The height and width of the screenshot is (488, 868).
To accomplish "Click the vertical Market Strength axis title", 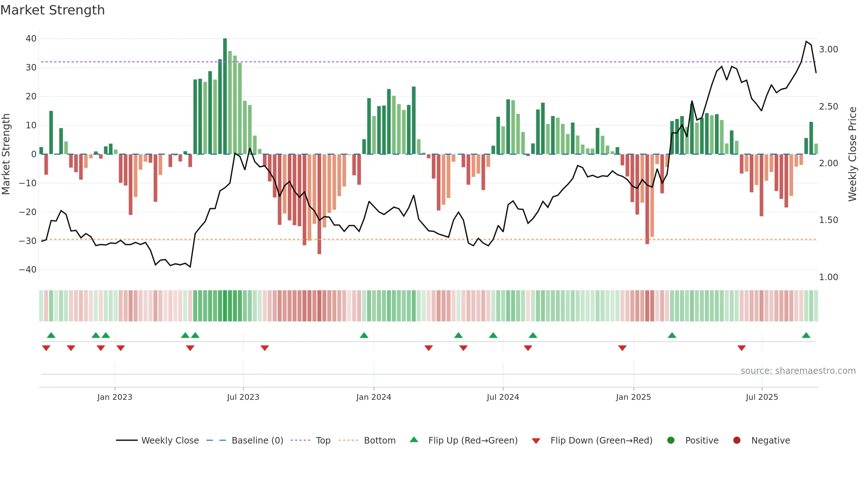I will coord(6,154).
